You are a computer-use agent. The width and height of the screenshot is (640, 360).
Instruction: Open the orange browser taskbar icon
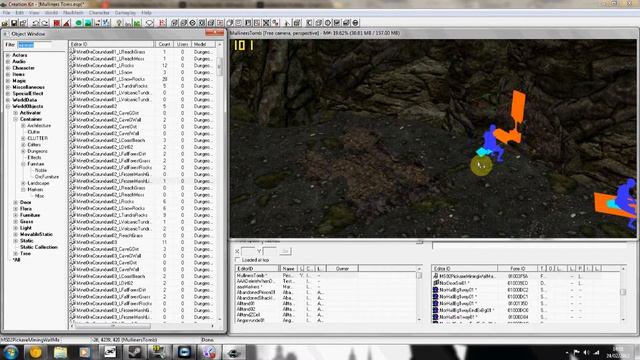[x=36, y=352]
